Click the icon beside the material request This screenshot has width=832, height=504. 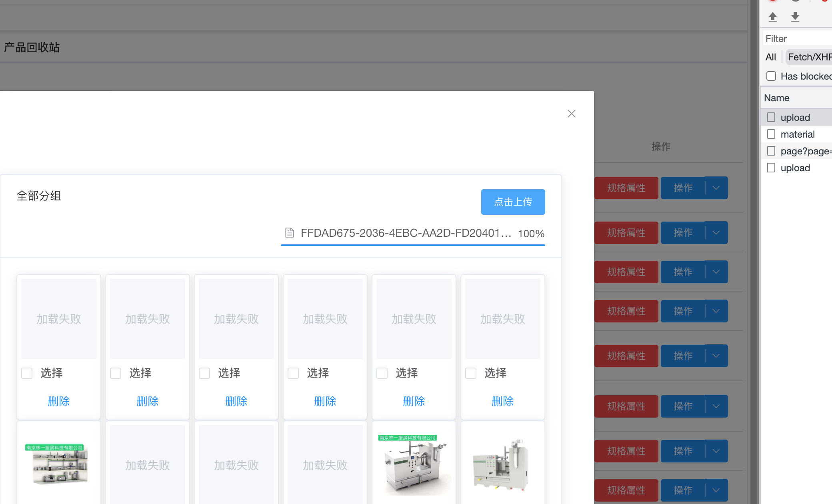coord(771,134)
